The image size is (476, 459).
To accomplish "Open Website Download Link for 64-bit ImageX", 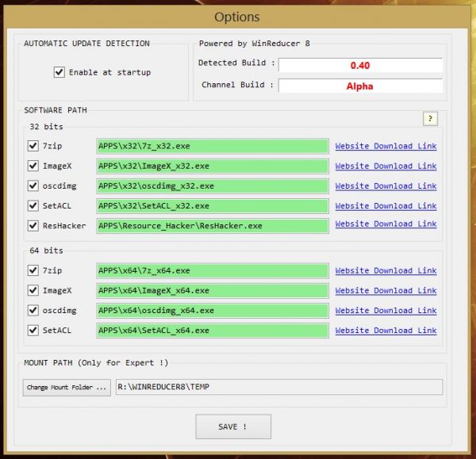I will (x=386, y=290).
